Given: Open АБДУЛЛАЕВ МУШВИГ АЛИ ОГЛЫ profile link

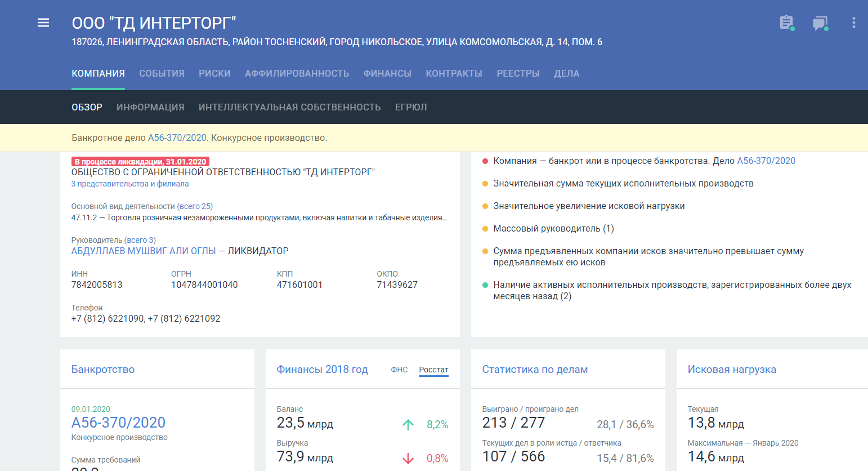Looking at the screenshot, I should point(144,251).
